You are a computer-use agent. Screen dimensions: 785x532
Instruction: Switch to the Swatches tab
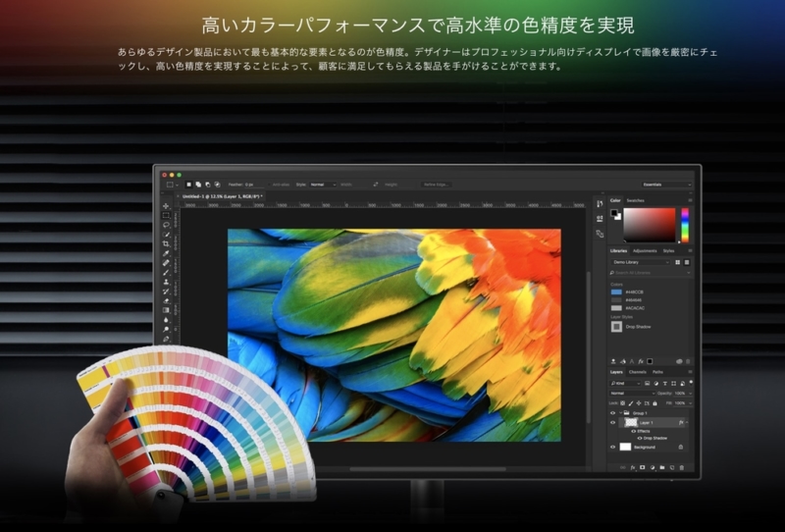635,200
